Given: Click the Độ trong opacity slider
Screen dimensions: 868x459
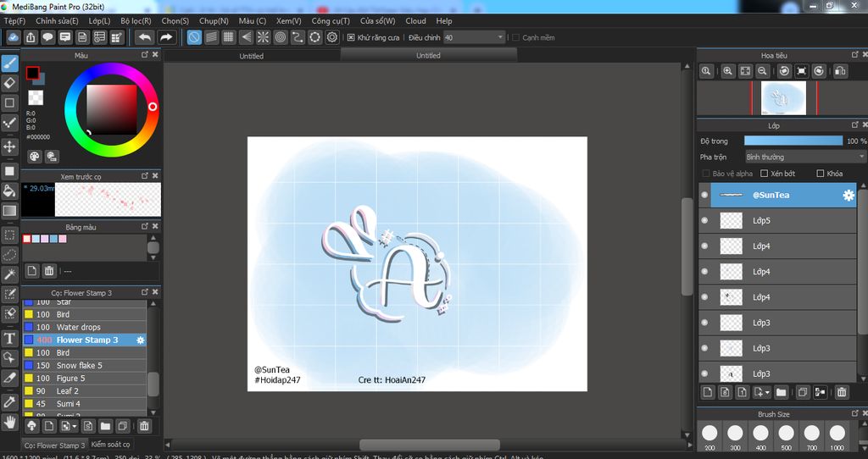Looking at the screenshot, I should click(793, 141).
